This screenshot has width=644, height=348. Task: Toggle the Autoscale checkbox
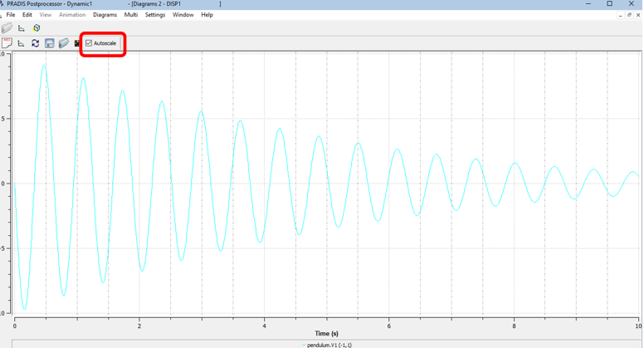89,43
